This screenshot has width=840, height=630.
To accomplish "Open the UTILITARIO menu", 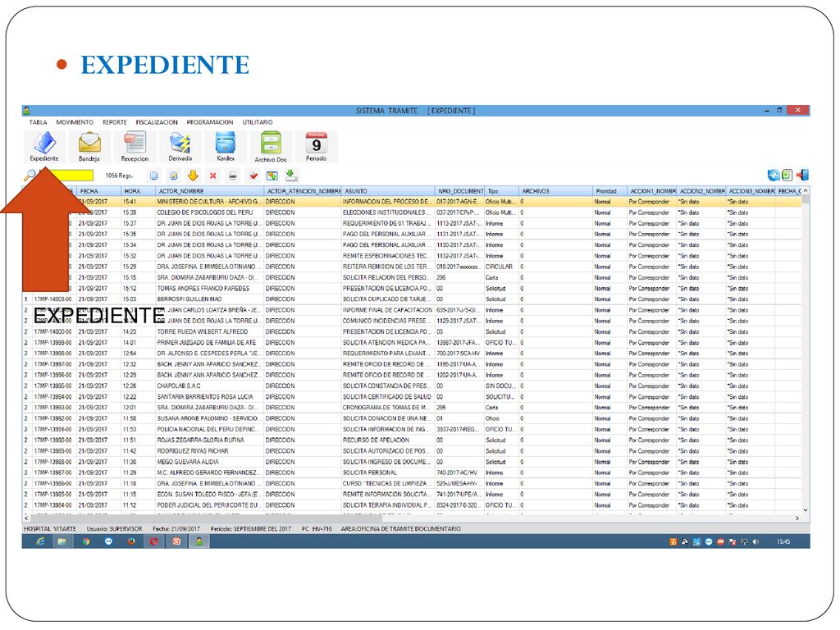I will pyautogui.click(x=257, y=122).
